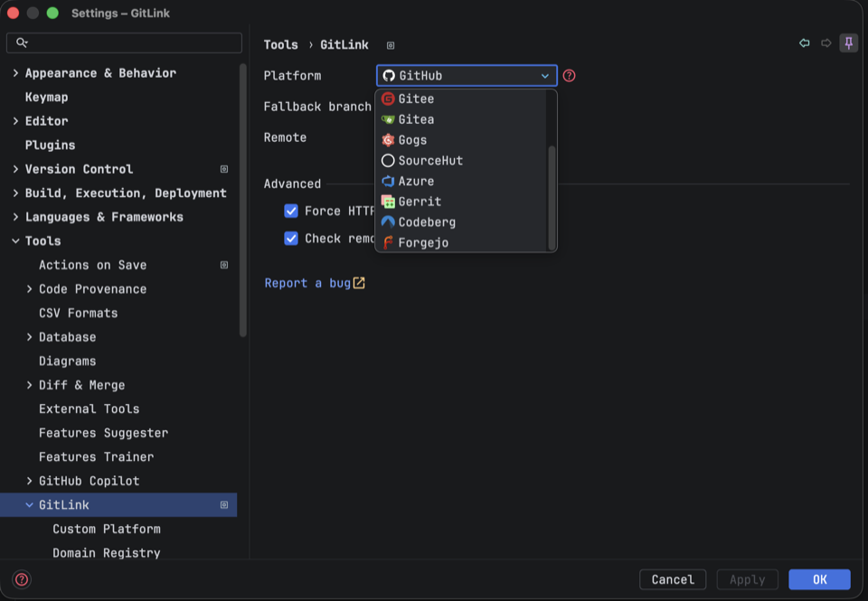Click the OK button
The width and height of the screenshot is (868, 601).
pyautogui.click(x=819, y=579)
